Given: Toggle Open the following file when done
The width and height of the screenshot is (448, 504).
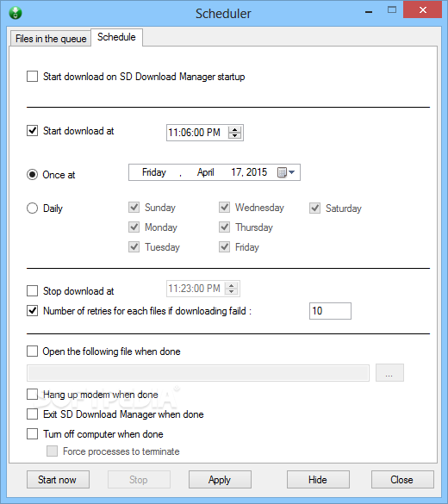Looking at the screenshot, I should coord(33,352).
